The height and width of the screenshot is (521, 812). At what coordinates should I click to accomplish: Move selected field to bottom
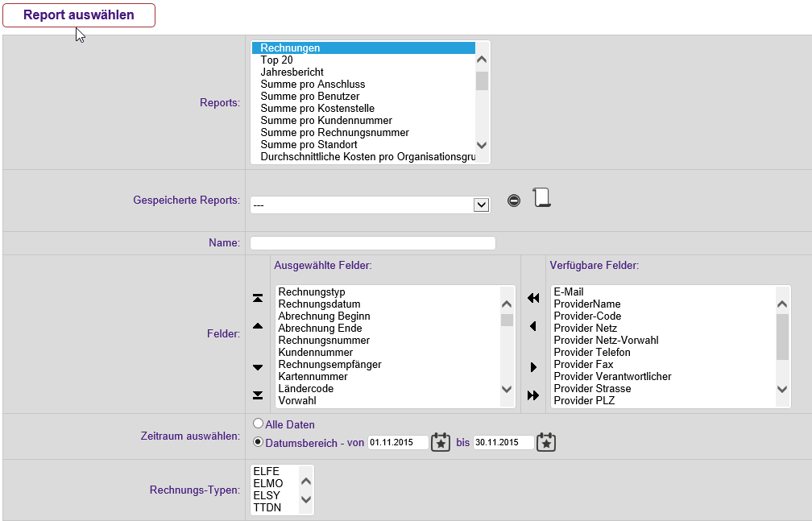258,395
